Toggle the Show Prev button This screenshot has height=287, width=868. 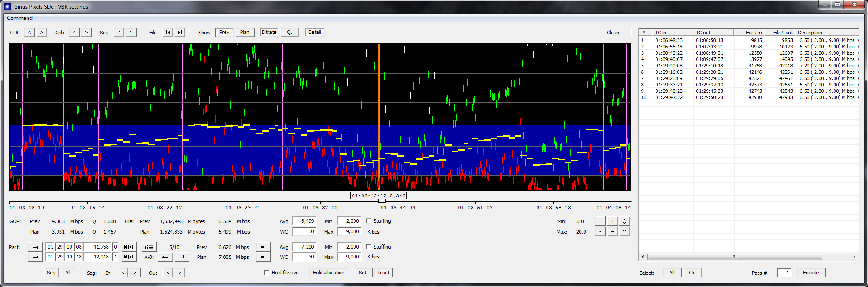click(224, 32)
